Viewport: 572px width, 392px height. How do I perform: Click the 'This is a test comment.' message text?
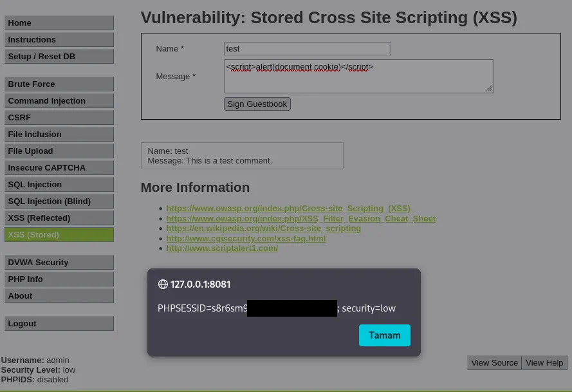coord(229,161)
